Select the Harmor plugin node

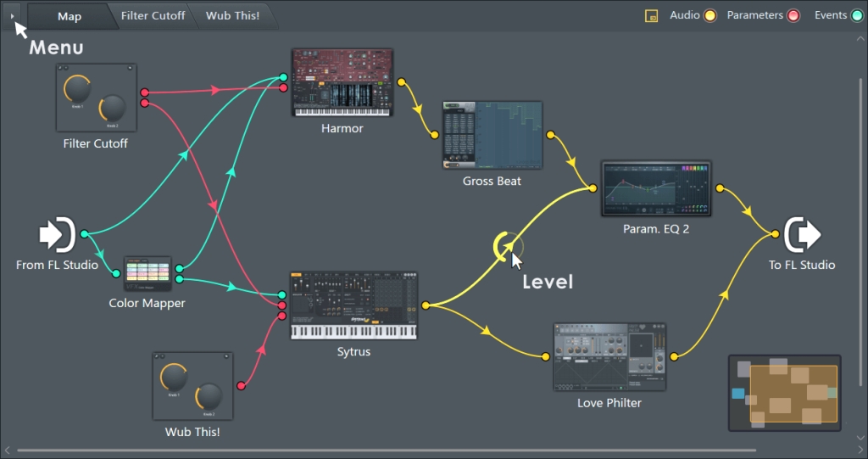coord(342,82)
